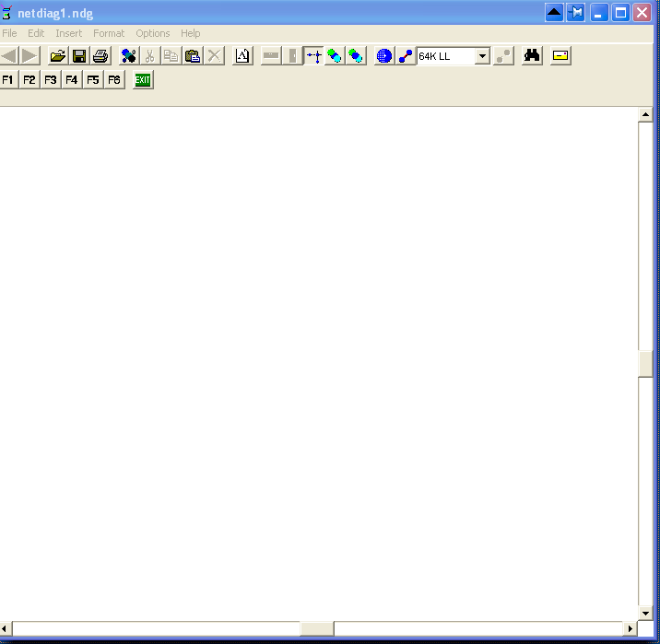The height and width of the screenshot is (644, 660).
Task: Click the satellite network device icon
Action: (x=128, y=55)
